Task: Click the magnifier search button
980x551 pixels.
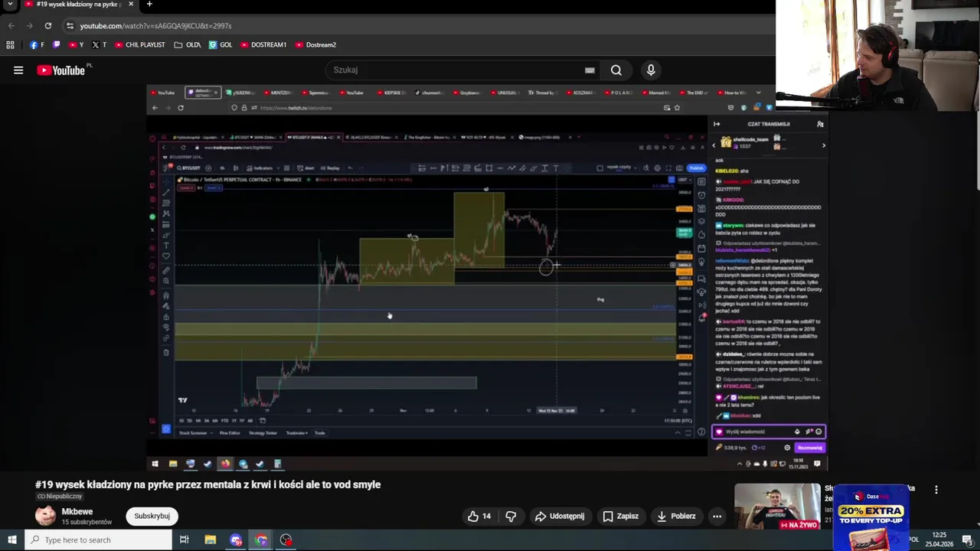Action: pyautogui.click(x=616, y=70)
